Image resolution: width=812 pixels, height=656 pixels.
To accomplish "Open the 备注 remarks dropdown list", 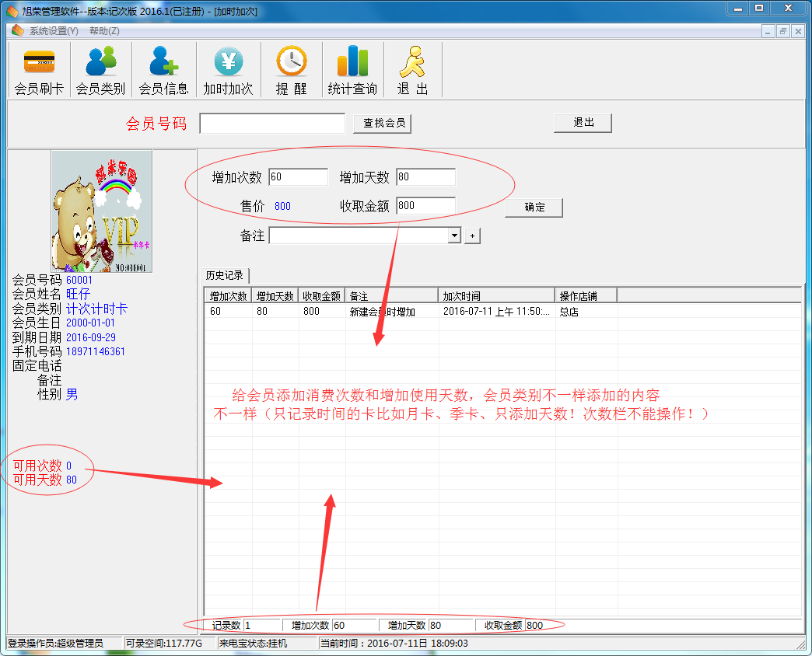I will pyautogui.click(x=453, y=235).
